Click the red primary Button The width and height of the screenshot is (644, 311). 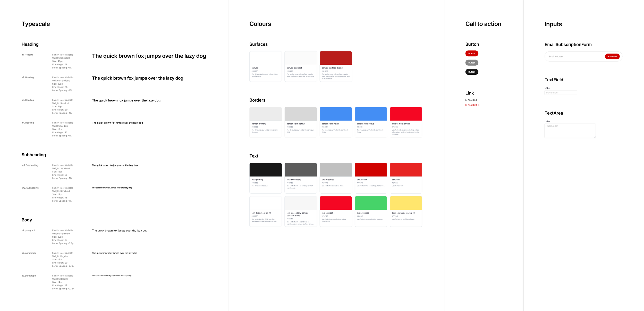coord(472,54)
